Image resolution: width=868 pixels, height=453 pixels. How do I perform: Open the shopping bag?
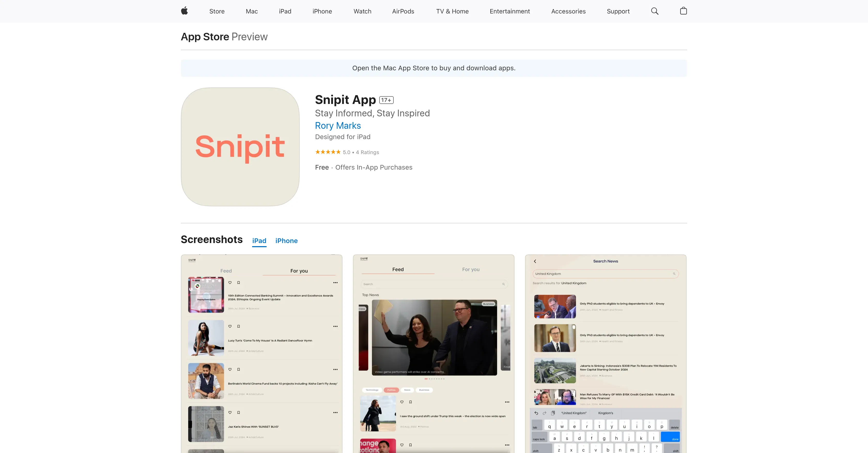click(683, 11)
